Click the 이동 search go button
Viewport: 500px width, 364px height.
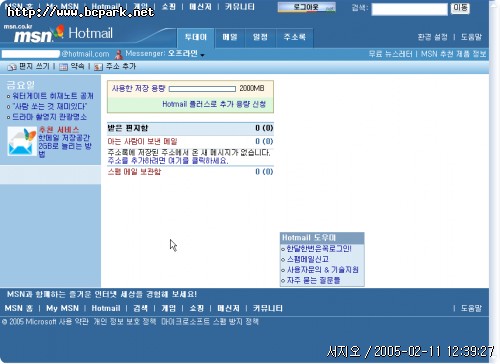coord(460,8)
